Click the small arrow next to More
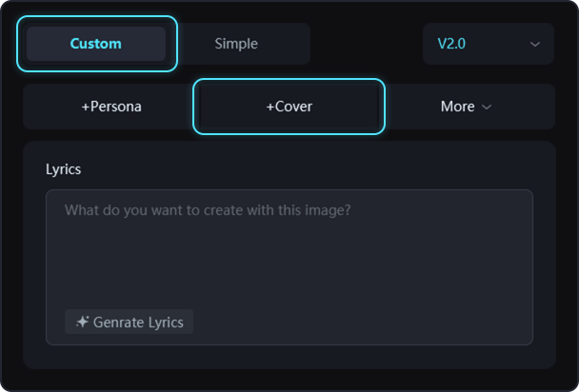Image resolution: width=579 pixels, height=392 pixels. 488,107
